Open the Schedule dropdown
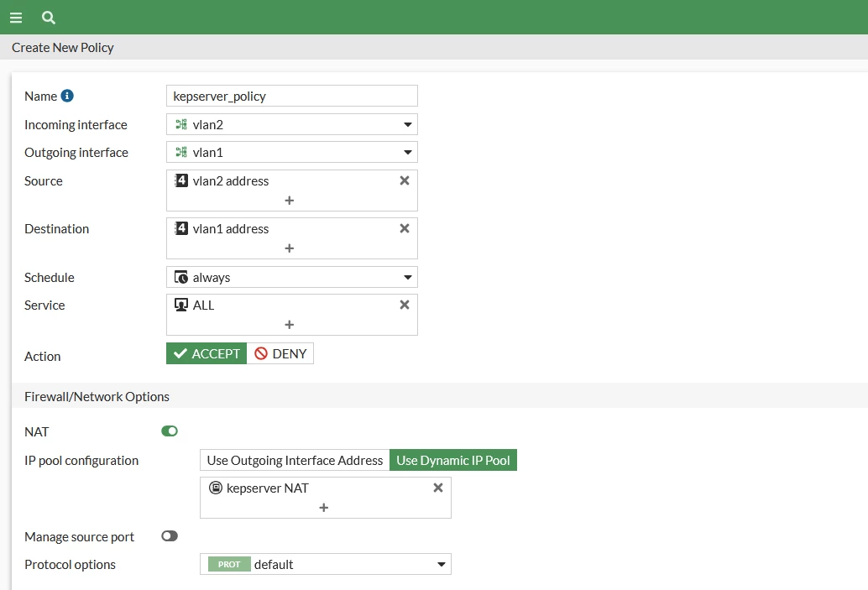This screenshot has height=590, width=868. (292, 277)
